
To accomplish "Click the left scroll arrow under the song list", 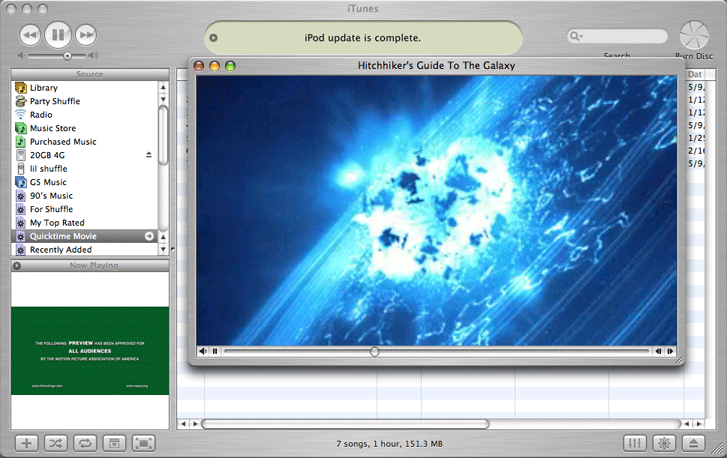I will click(x=184, y=424).
